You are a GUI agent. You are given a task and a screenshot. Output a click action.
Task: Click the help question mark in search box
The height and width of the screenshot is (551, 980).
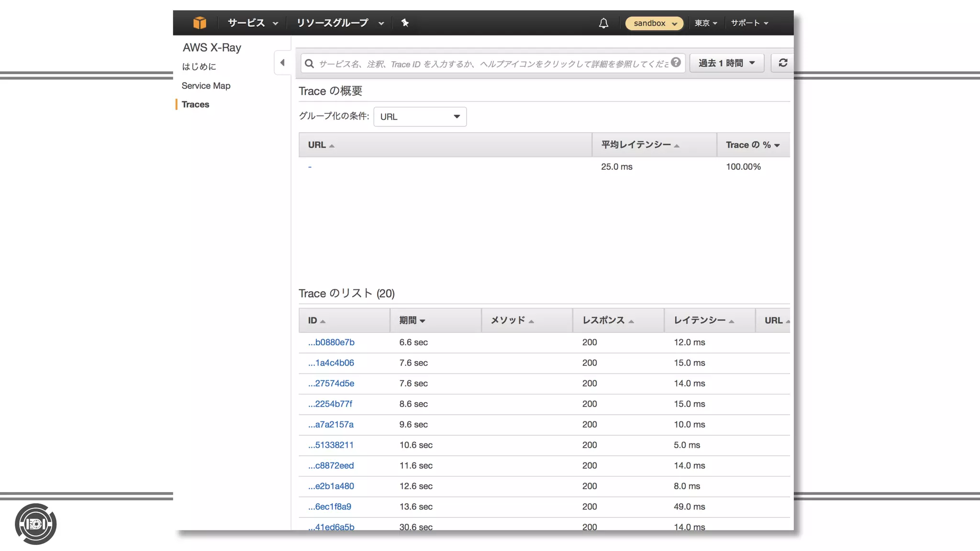coord(676,62)
